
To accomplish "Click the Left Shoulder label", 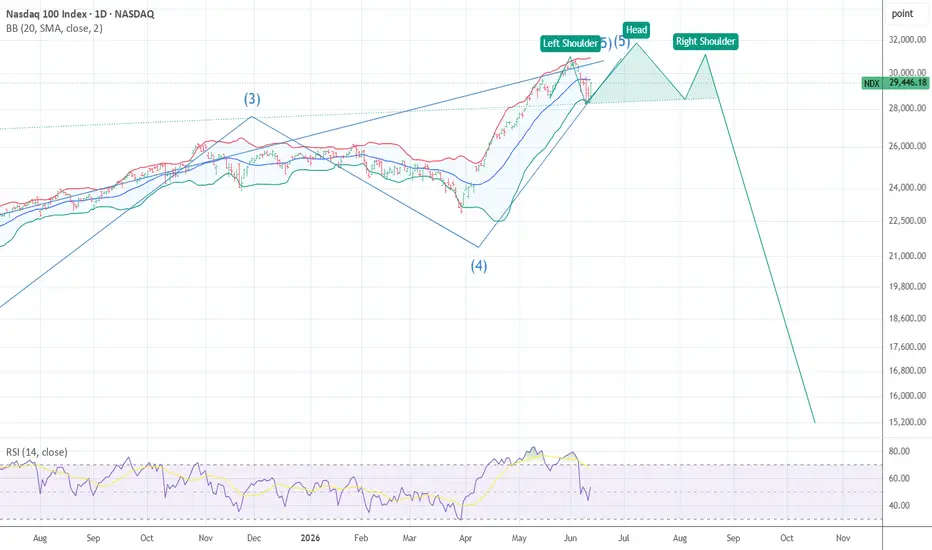I will point(570,43).
